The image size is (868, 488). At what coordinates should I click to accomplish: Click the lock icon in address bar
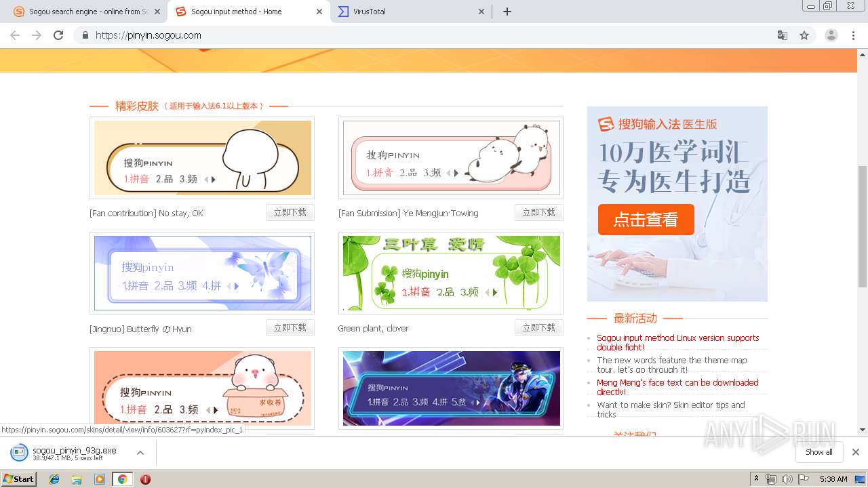click(85, 35)
